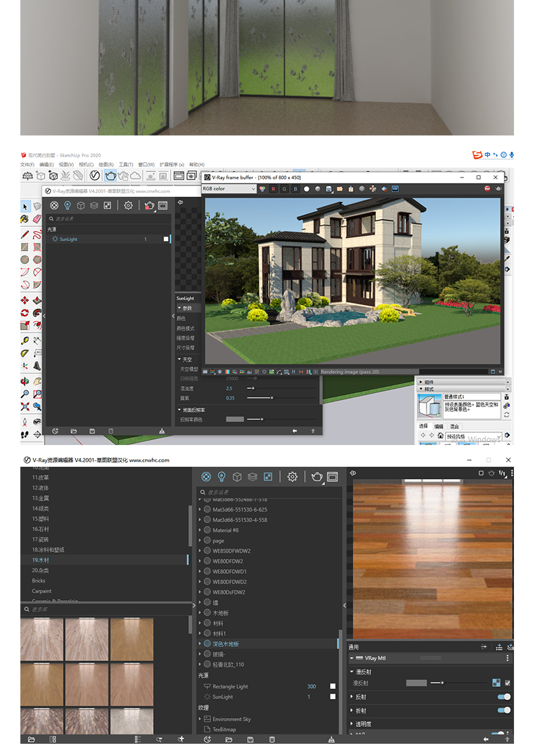Image resolution: width=535 pixels, height=756 pixels.
Task: Open the 文件(F) menu in SketchUp
Action: 27,165
